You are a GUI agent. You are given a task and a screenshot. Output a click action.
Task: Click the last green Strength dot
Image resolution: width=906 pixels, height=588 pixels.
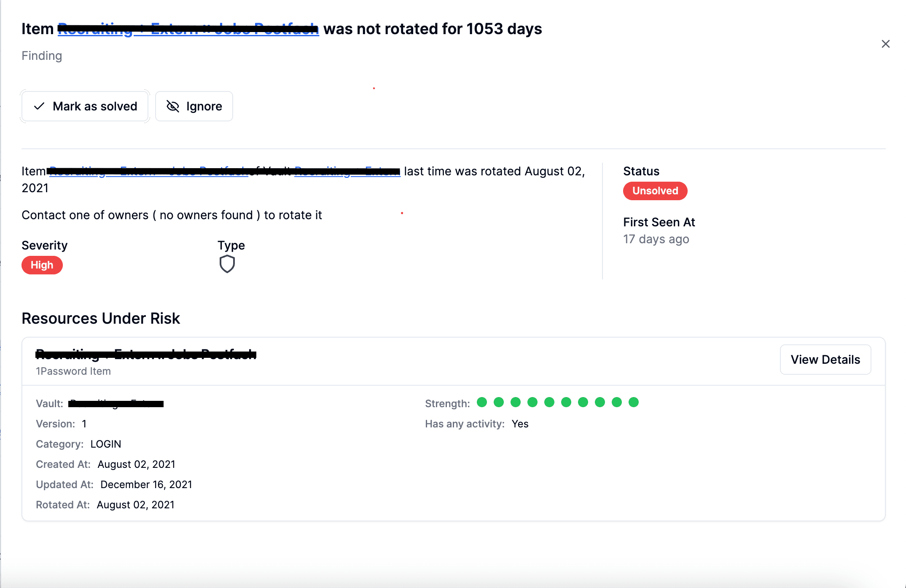633,403
